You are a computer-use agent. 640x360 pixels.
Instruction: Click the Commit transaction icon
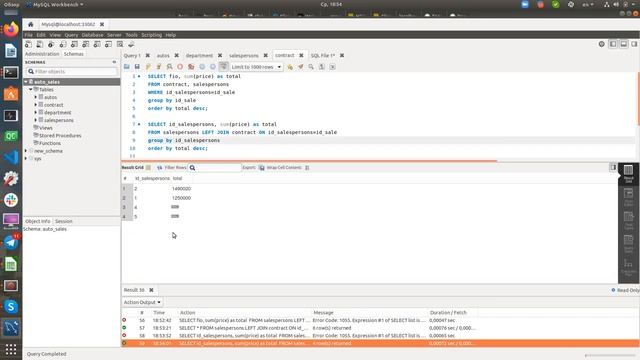click(202, 67)
